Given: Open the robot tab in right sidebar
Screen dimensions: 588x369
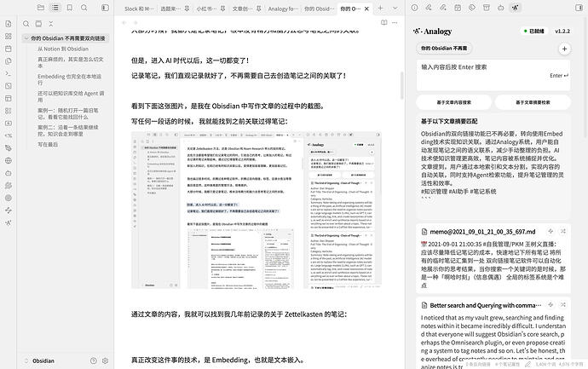Looking at the screenshot, I should pos(500,8).
